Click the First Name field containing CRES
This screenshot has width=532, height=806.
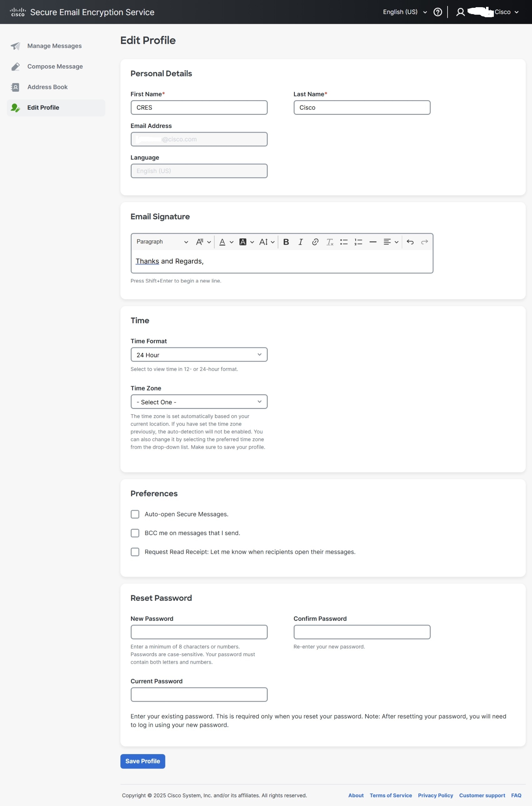[x=199, y=108]
